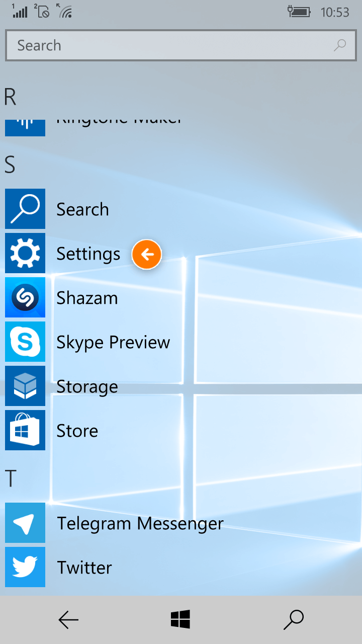This screenshot has height=644, width=362.
Task: Tap the Back arrow navigation button
Action: point(68,620)
